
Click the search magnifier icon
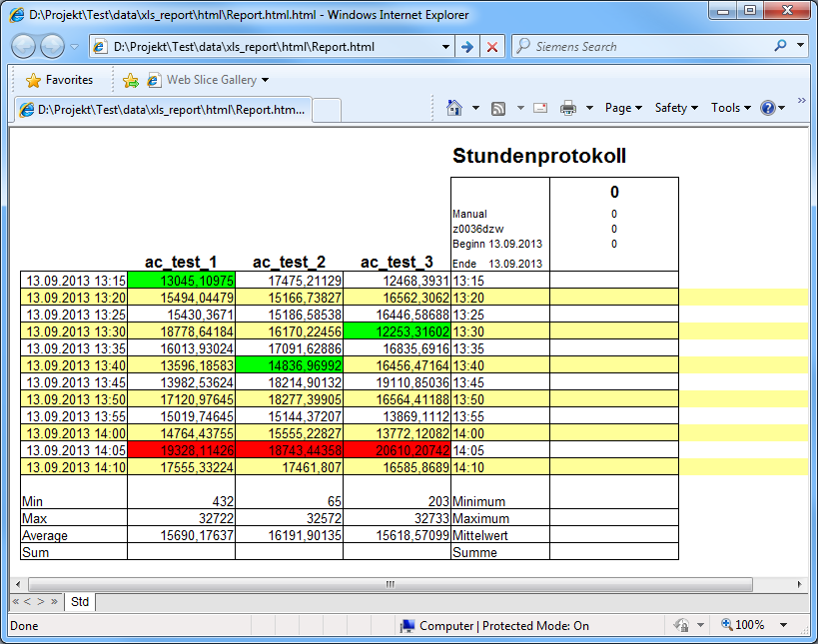pos(780,46)
